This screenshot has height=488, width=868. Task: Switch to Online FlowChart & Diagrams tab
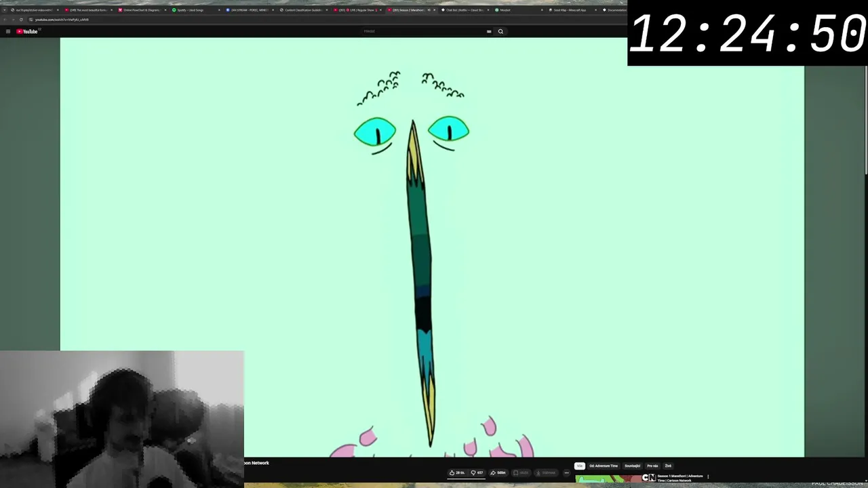tap(141, 10)
